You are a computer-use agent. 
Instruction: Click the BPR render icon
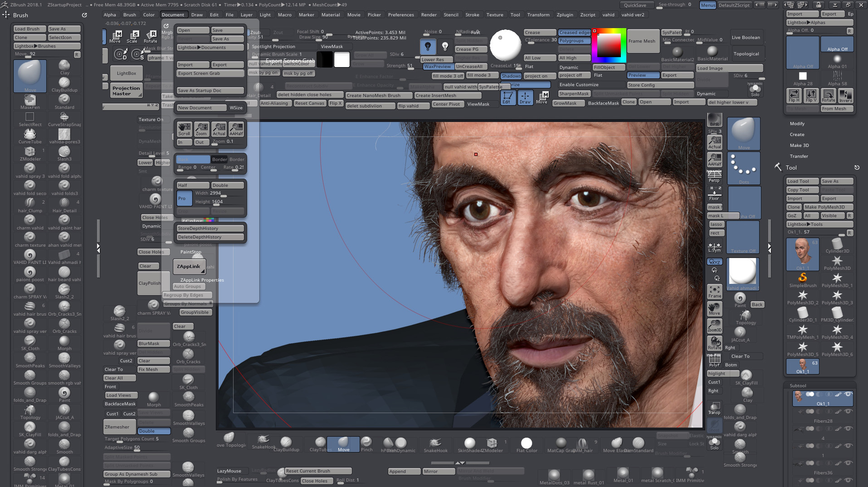(x=715, y=120)
